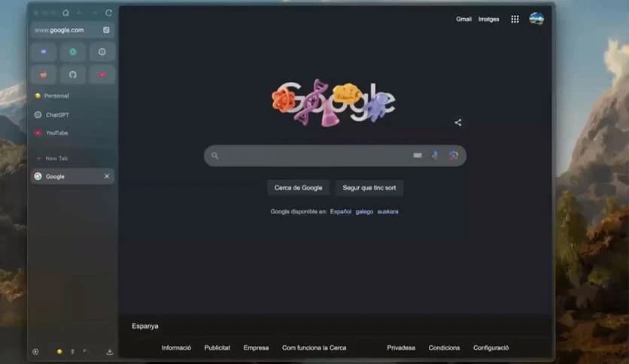Open Publicitat footer link

coord(217,347)
